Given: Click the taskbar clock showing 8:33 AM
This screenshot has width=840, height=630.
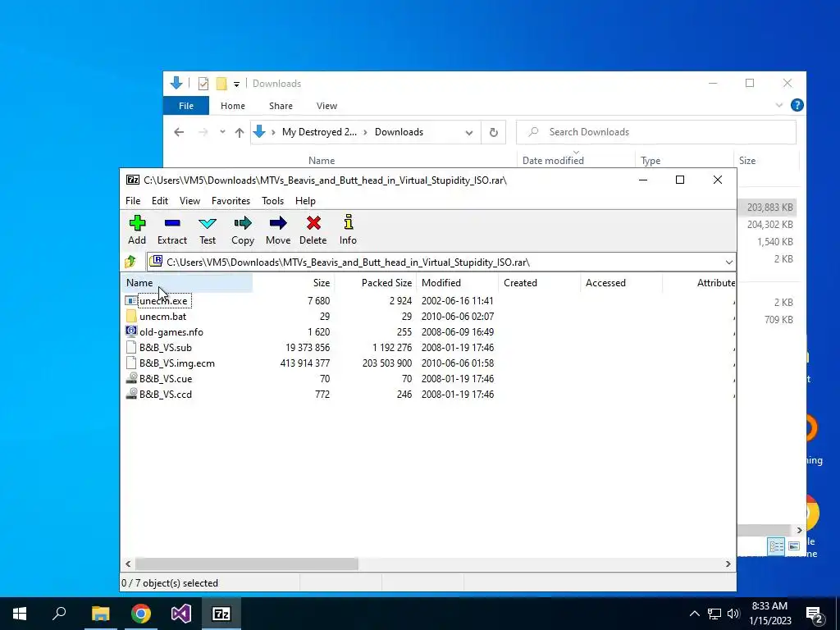Looking at the screenshot, I should pos(769,614).
